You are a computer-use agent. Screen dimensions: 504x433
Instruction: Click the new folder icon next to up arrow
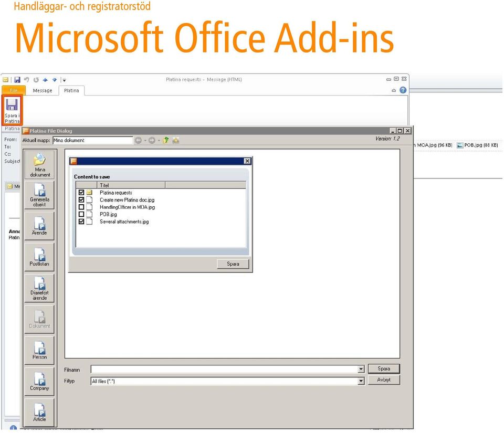click(x=176, y=140)
